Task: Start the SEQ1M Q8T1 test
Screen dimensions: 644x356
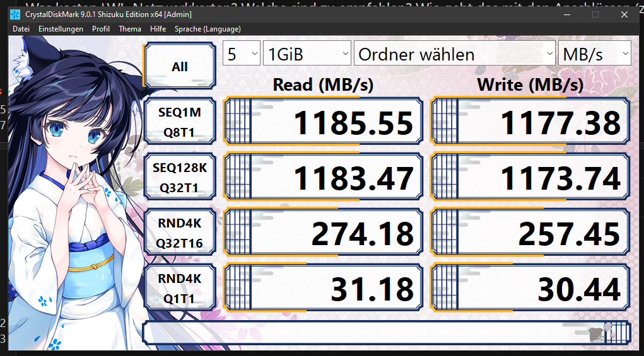Action: 180,122
